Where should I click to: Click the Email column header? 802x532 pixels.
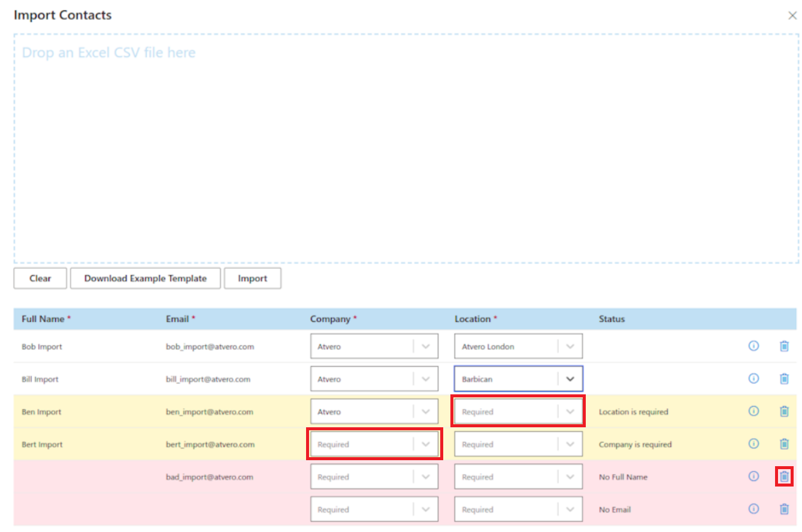click(180, 319)
